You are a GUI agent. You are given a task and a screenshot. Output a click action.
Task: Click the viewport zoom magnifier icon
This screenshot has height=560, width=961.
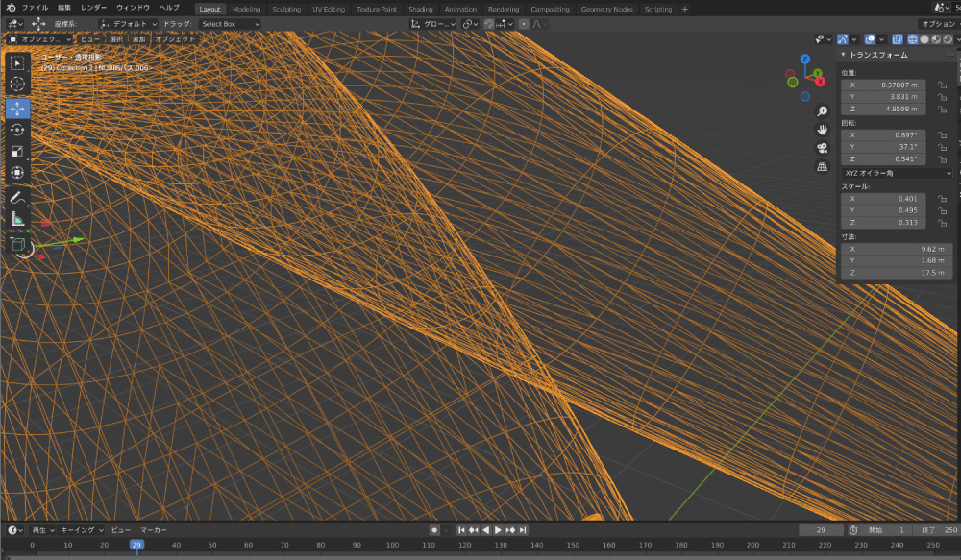click(822, 111)
